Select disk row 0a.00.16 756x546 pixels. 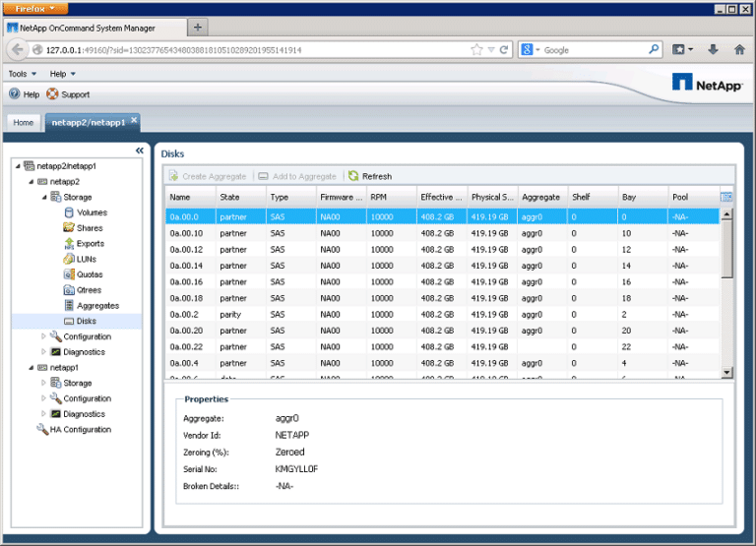click(x=443, y=282)
